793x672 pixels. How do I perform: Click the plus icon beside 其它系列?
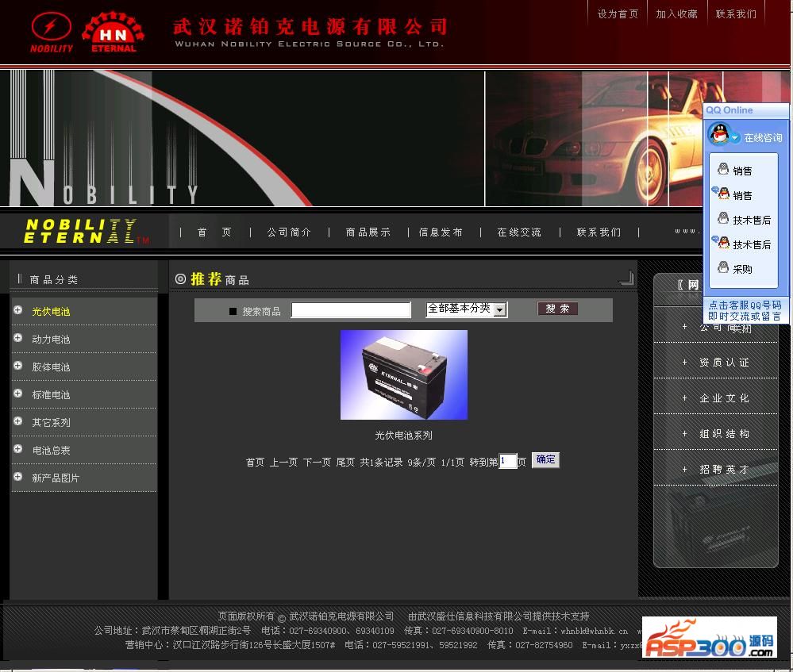pyautogui.click(x=18, y=421)
